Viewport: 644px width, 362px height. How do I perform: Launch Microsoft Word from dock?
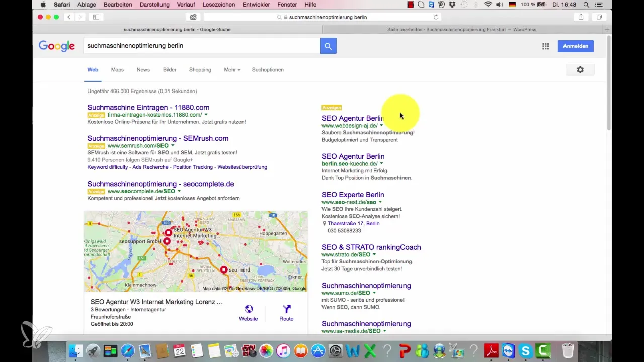pyautogui.click(x=353, y=350)
